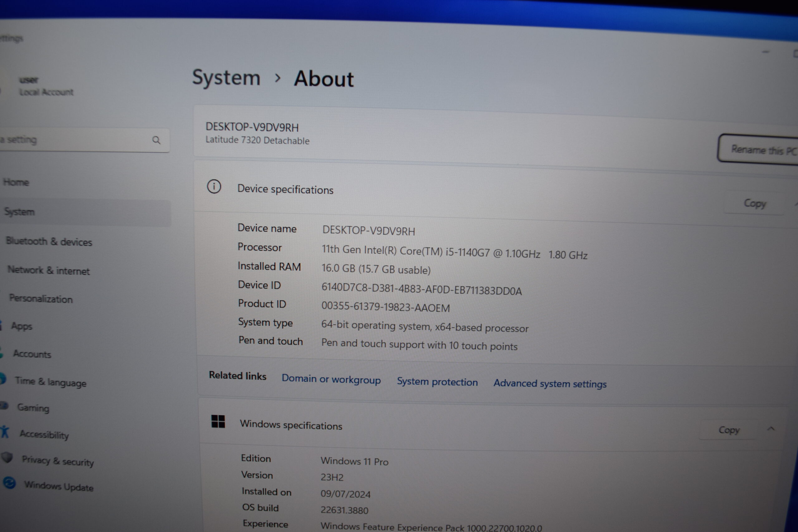Open the Home settings page
Screen dimensions: 798x532
click(16, 182)
